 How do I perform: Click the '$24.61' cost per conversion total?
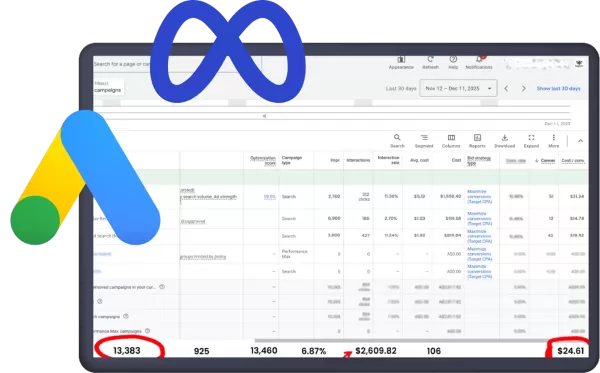[x=571, y=351]
